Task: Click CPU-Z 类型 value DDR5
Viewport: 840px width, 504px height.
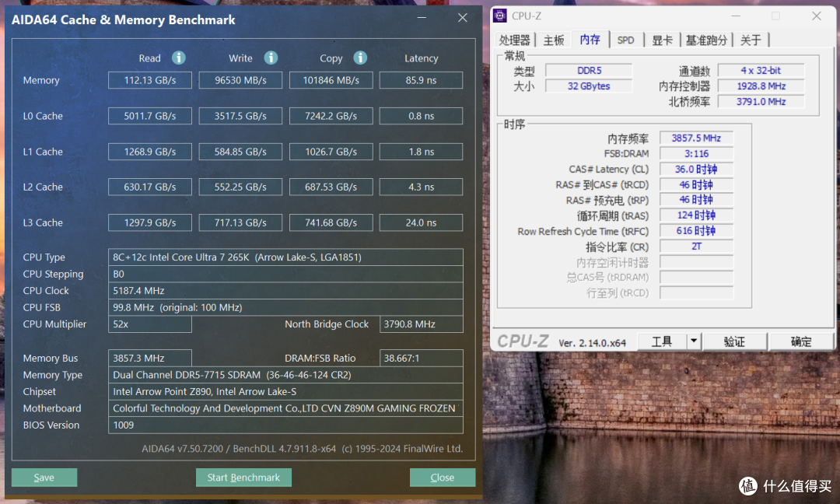Action: 589,70
